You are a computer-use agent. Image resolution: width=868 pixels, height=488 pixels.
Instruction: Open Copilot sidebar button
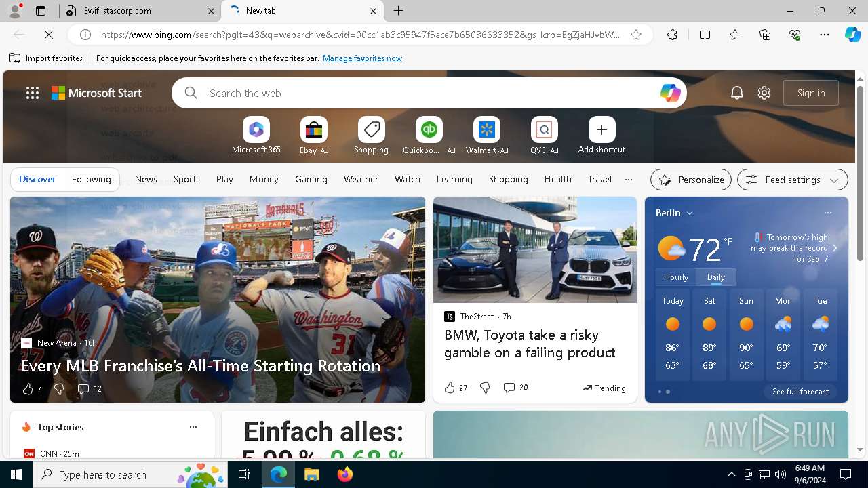point(853,35)
